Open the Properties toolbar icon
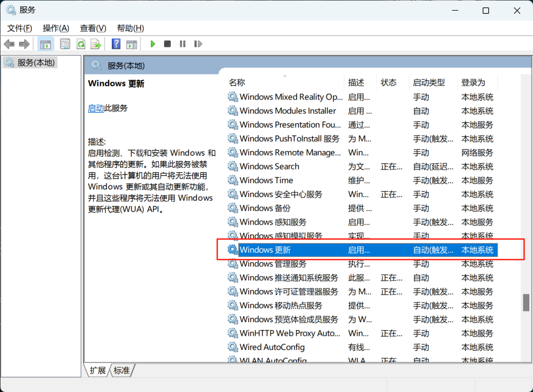The width and height of the screenshot is (533, 392). 65,43
